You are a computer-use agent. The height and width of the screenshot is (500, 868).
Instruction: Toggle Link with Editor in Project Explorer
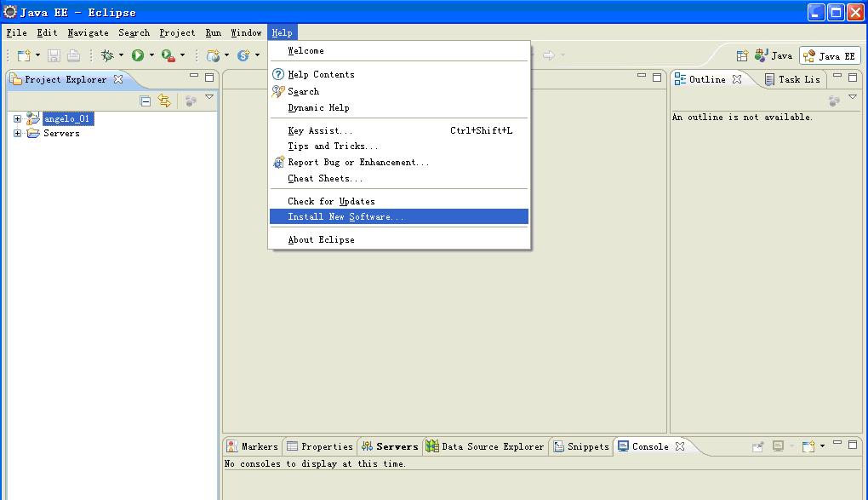[164, 101]
